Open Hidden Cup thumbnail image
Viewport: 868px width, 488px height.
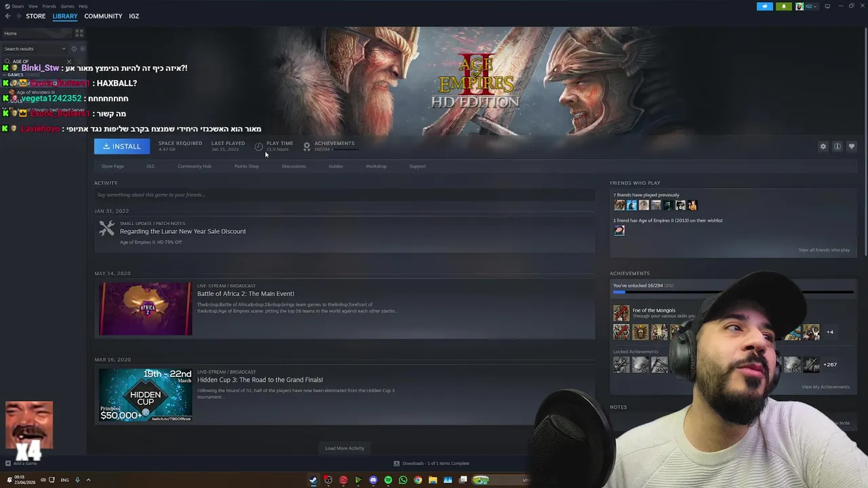[x=146, y=395]
